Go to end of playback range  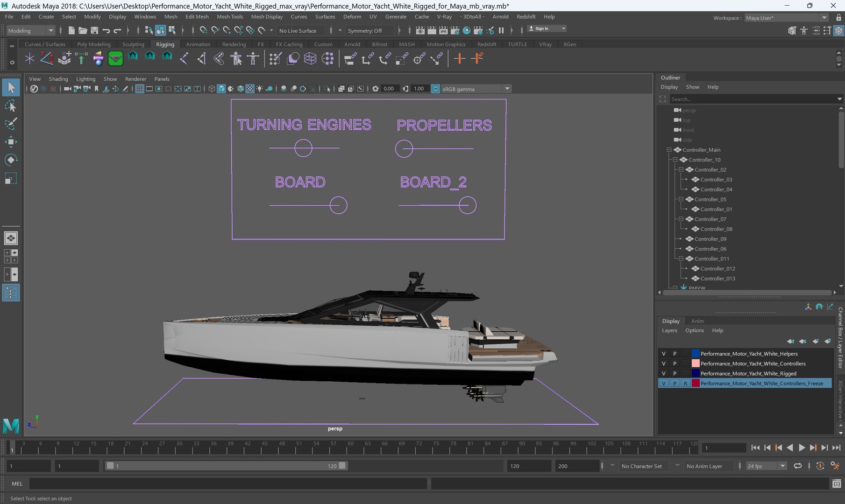pos(836,448)
